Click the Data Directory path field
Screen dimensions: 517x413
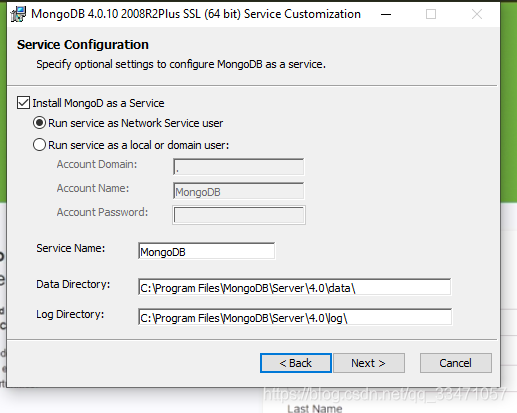[295, 287]
